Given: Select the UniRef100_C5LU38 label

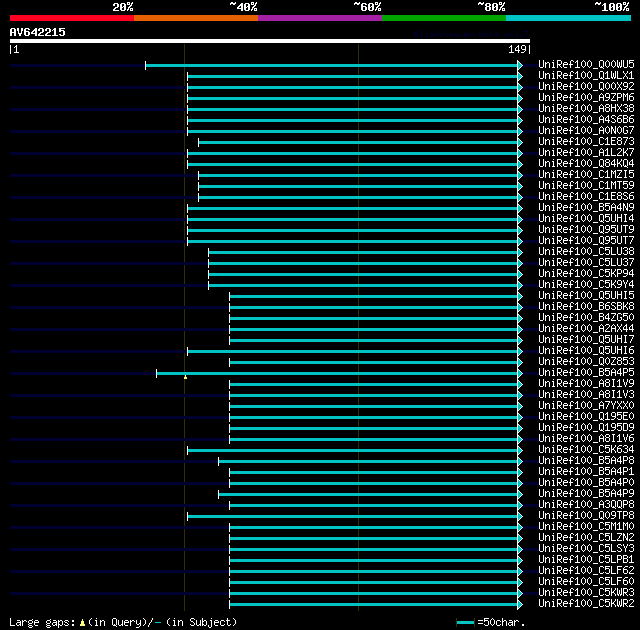Looking at the screenshot, I should pyautogui.click(x=586, y=252).
